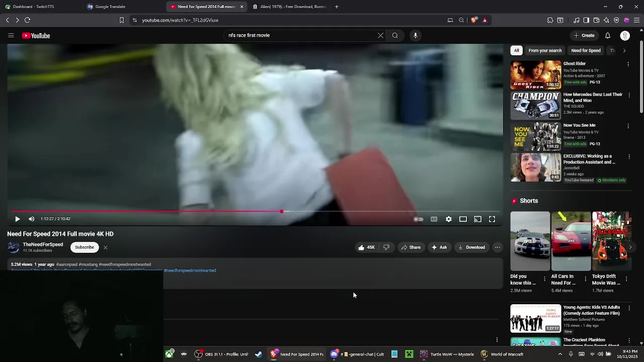Share the Need For Speed video
Viewport: 644px width, 362px height.
click(411, 247)
